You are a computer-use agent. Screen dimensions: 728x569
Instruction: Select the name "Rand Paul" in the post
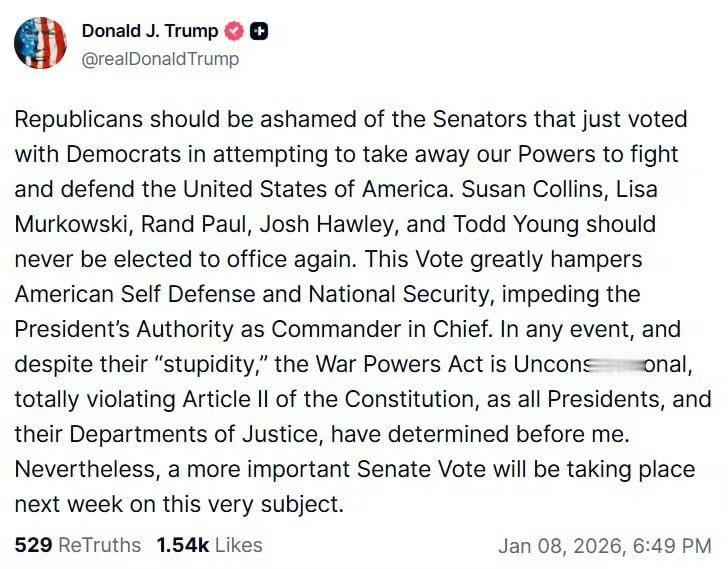click(193, 224)
